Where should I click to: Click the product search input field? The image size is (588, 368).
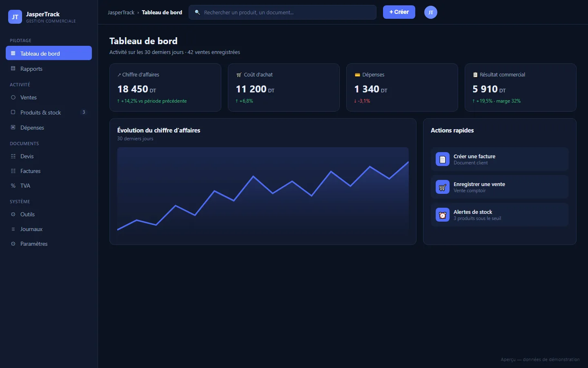point(283,12)
